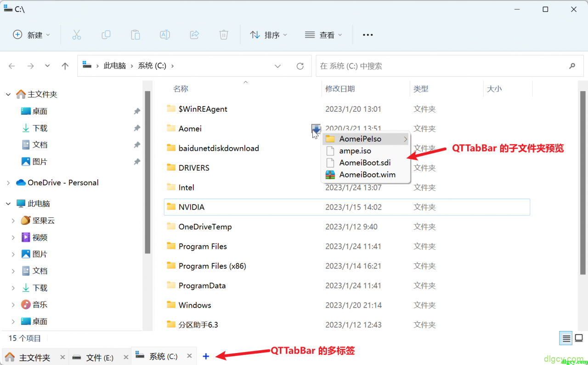Open the 查看 view dropdown

(323, 35)
